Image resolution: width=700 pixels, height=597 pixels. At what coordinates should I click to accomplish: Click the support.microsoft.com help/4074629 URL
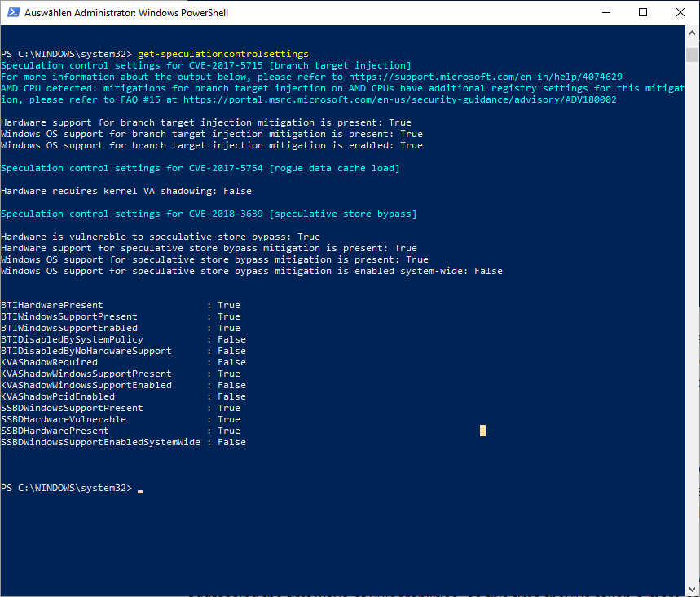coord(485,77)
